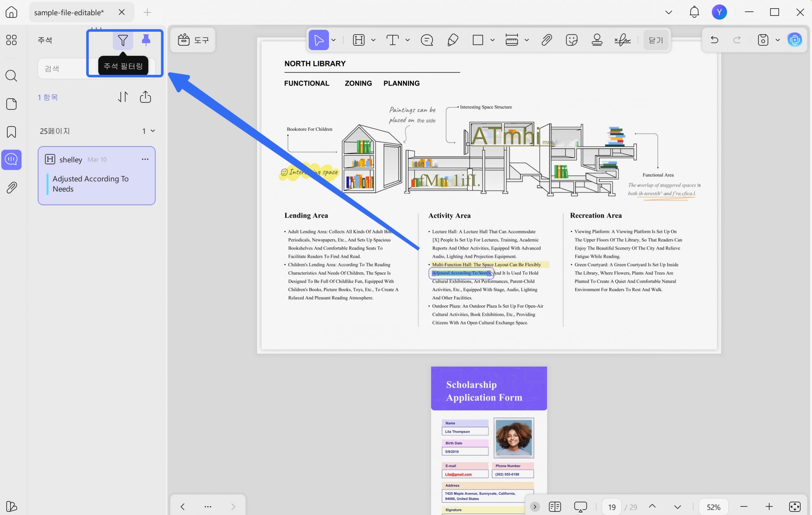Go back with bottom-left previous arrow
812x515 pixels.
click(x=182, y=506)
